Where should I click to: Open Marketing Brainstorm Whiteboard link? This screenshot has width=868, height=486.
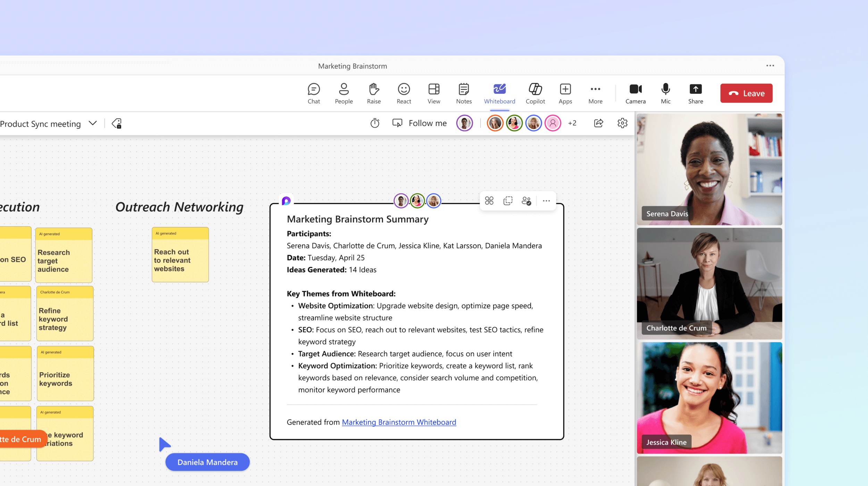pyautogui.click(x=399, y=421)
